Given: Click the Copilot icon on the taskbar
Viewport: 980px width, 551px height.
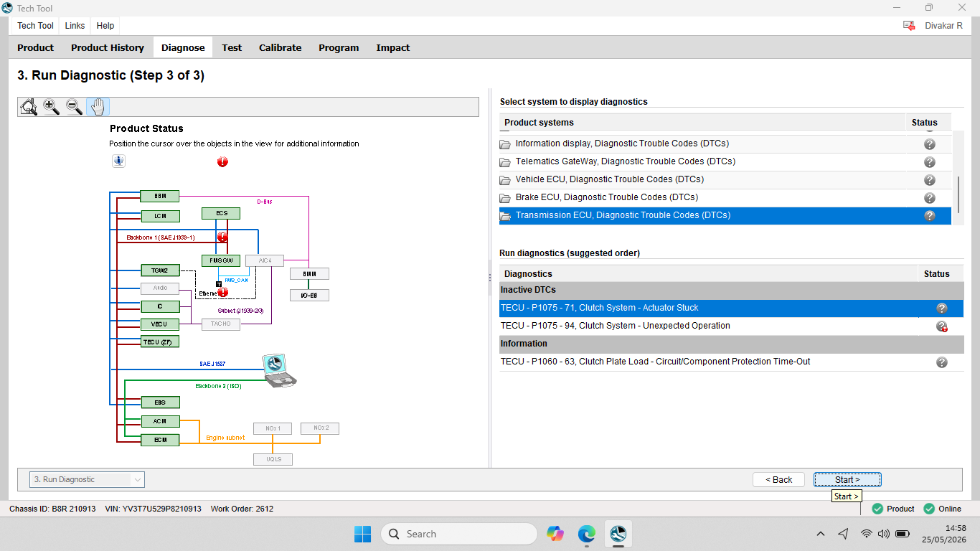Looking at the screenshot, I should click(x=555, y=534).
